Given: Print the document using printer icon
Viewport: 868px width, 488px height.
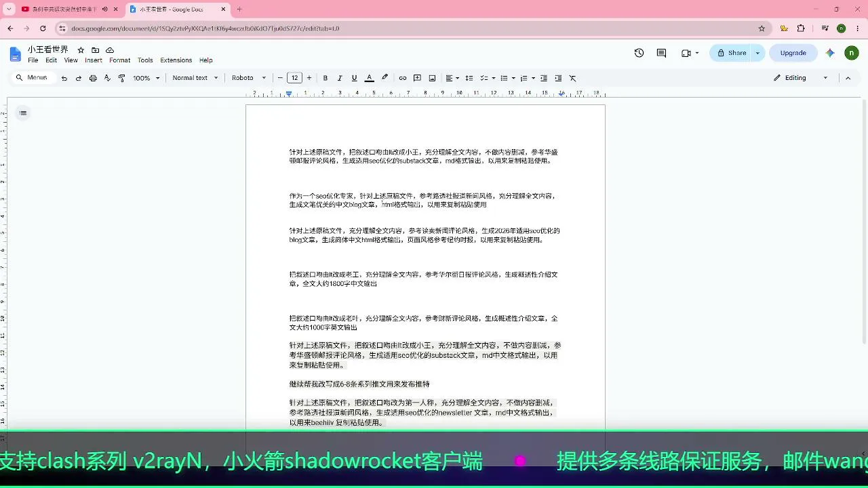Looking at the screenshot, I should pos(93,78).
